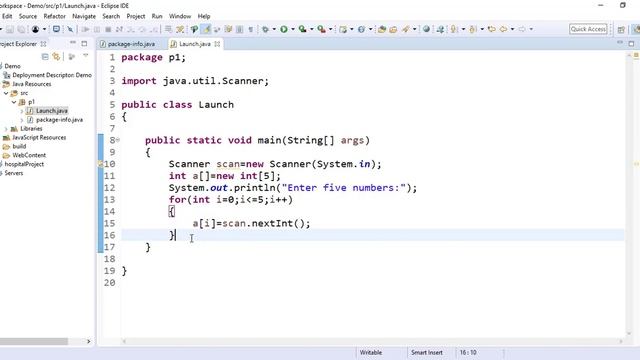Click the Open Task folder toolbar icon
640x360 pixels.
tap(393, 29)
